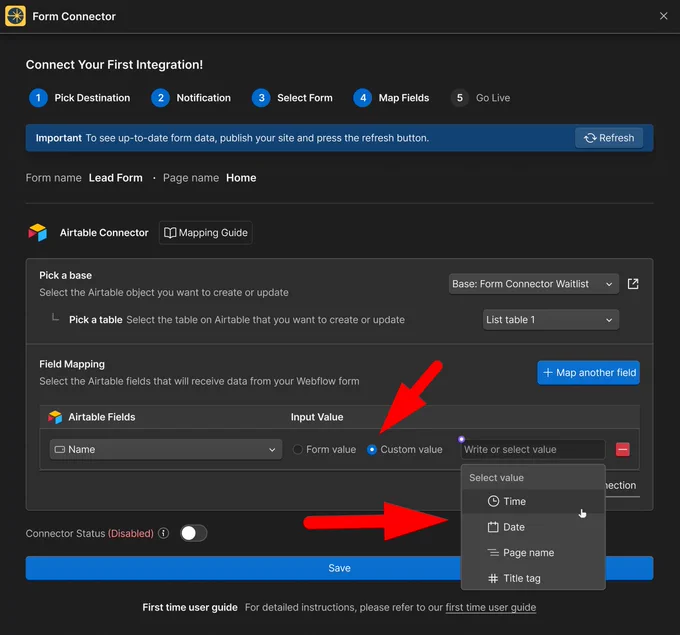680x635 pixels.
Task: Click the Airtable Connector logo icon
Action: tap(38, 232)
